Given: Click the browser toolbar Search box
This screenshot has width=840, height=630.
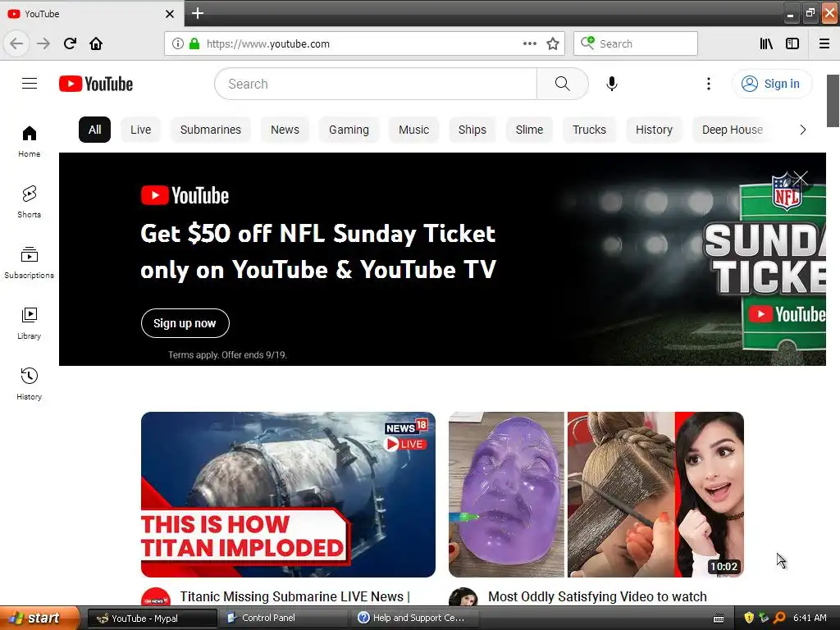Looking at the screenshot, I should (x=636, y=43).
